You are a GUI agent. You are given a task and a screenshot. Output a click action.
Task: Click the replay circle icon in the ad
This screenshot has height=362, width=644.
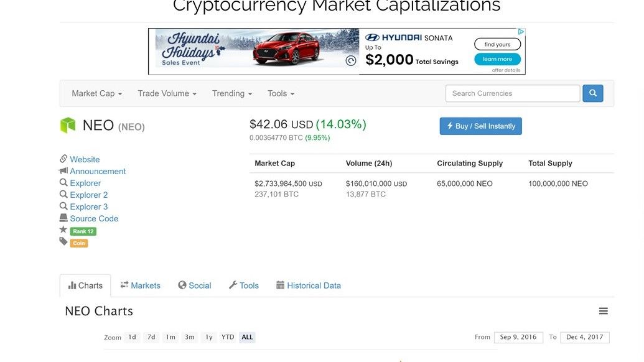[x=351, y=61]
